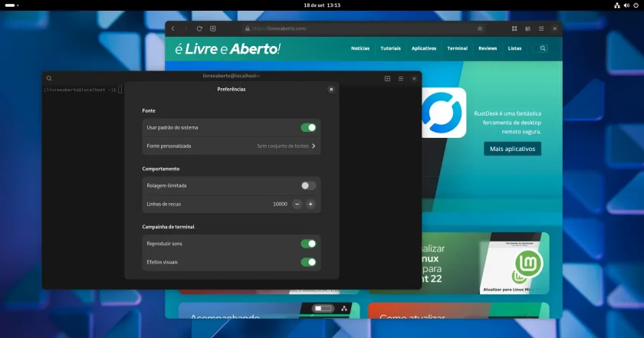Image resolution: width=644 pixels, height=338 pixels.
Task: Click the browser forward arrow
Action: pyautogui.click(x=186, y=29)
